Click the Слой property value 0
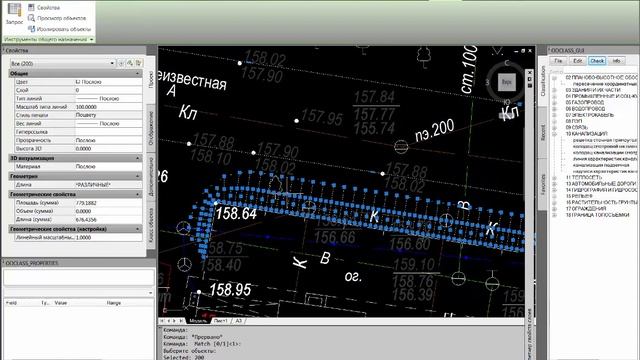The width and height of the screenshot is (640, 360). point(109,90)
